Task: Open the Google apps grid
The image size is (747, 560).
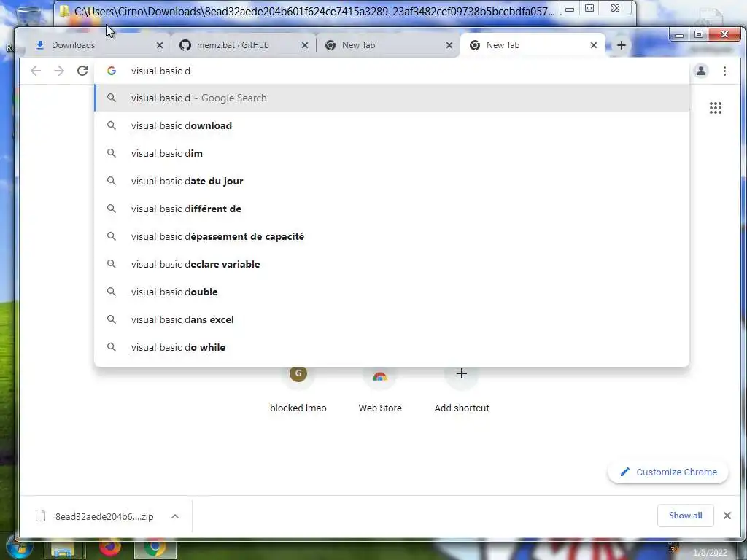Action: 715,108
